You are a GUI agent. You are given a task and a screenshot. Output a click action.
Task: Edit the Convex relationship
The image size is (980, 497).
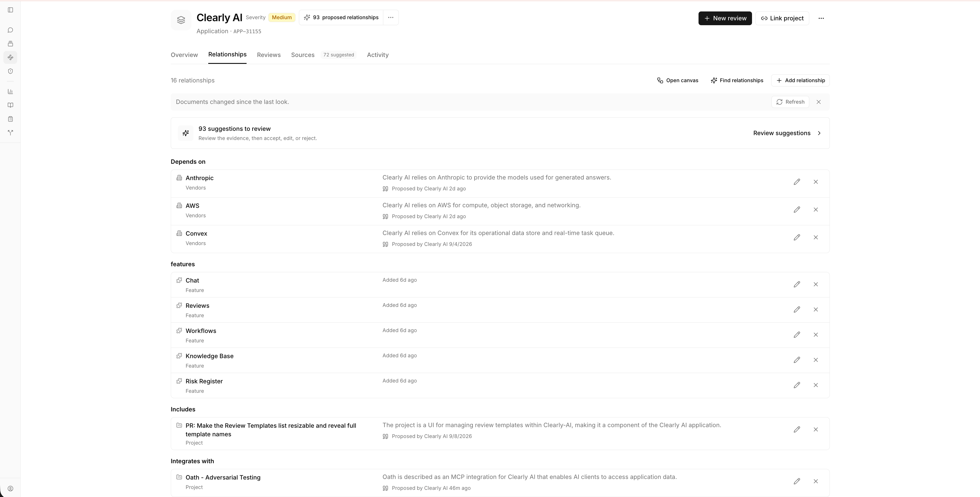click(797, 238)
